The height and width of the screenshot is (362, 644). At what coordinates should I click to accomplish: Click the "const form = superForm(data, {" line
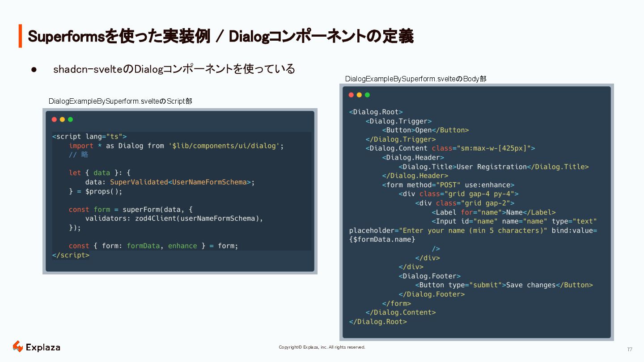coord(131,210)
